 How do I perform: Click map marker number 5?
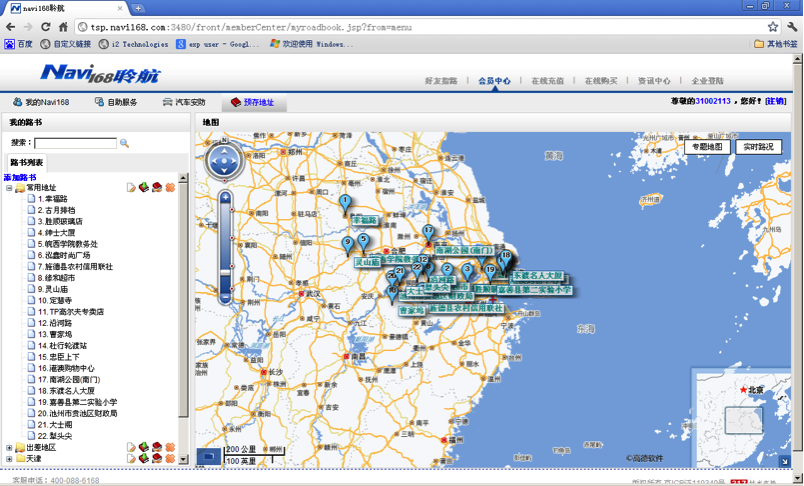coord(363,242)
